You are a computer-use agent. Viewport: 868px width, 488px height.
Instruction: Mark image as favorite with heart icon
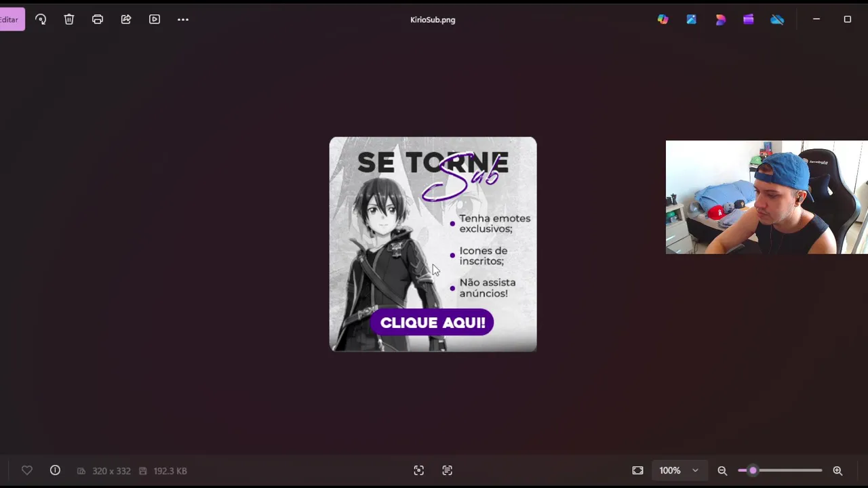[x=27, y=470]
